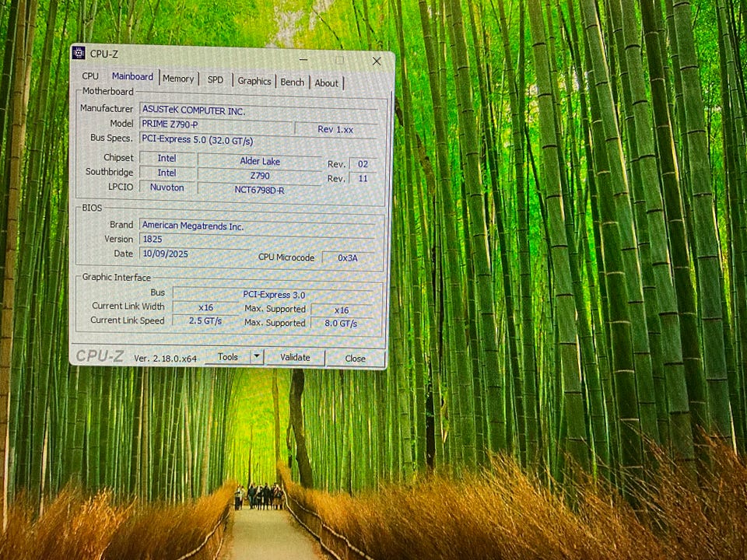Click the Bus Specs PCI-Express 5.0 field
747x560 pixels.
pyautogui.click(x=258, y=140)
